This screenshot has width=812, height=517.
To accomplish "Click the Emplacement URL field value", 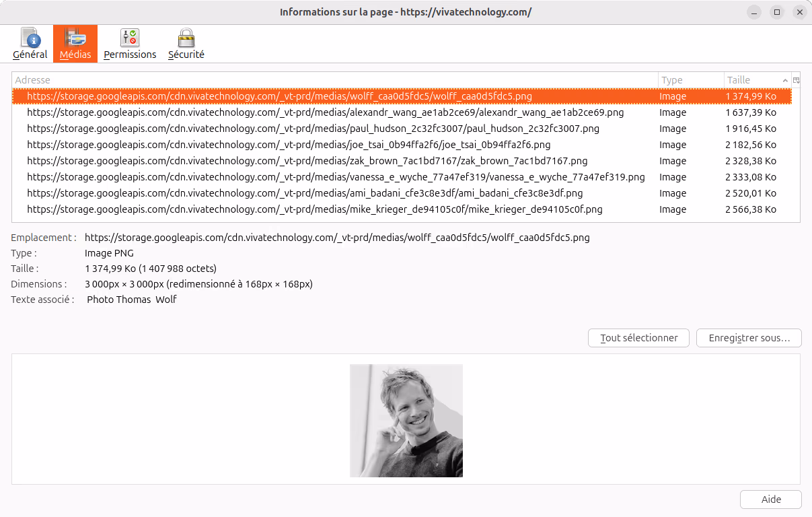I will 337,238.
